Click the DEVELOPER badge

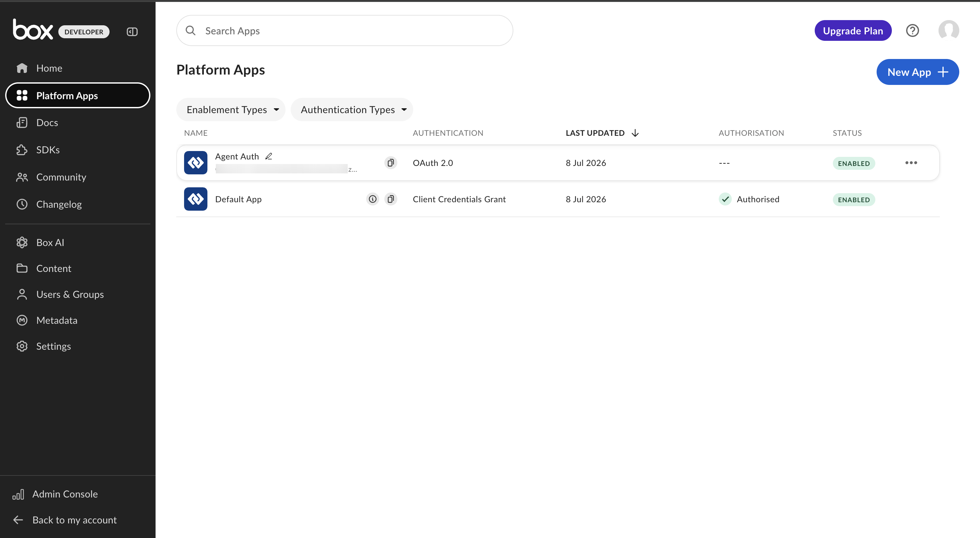[84, 31]
